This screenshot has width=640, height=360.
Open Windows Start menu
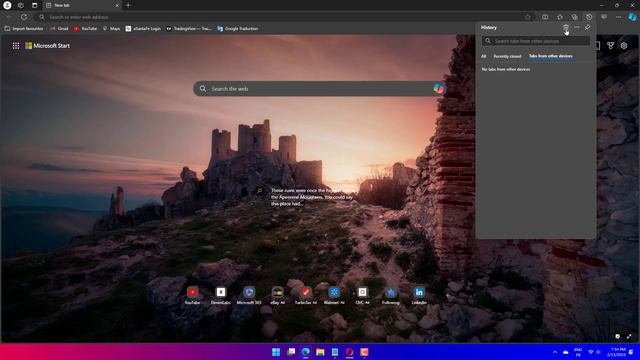tap(276, 352)
